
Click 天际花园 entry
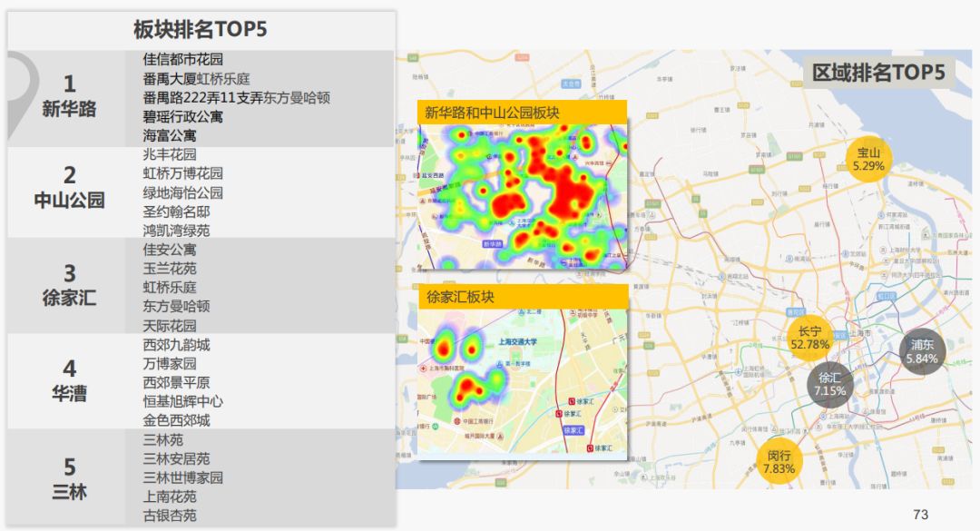point(170,325)
